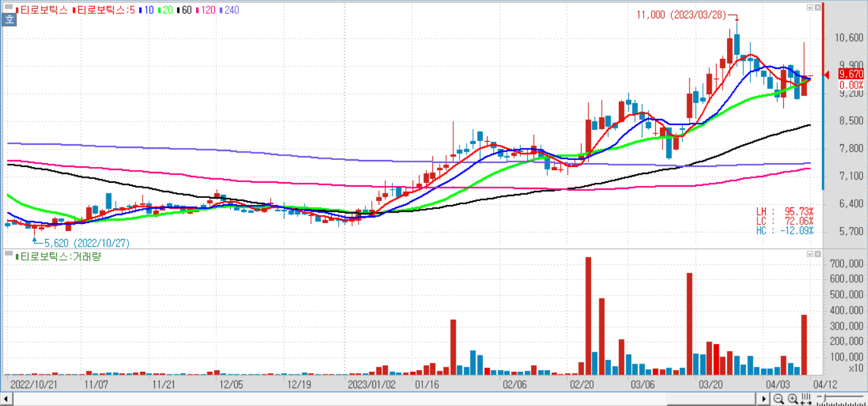The image size is (868, 406).
Task: Click the 7,100 price axis label
Action: pos(852,176)
